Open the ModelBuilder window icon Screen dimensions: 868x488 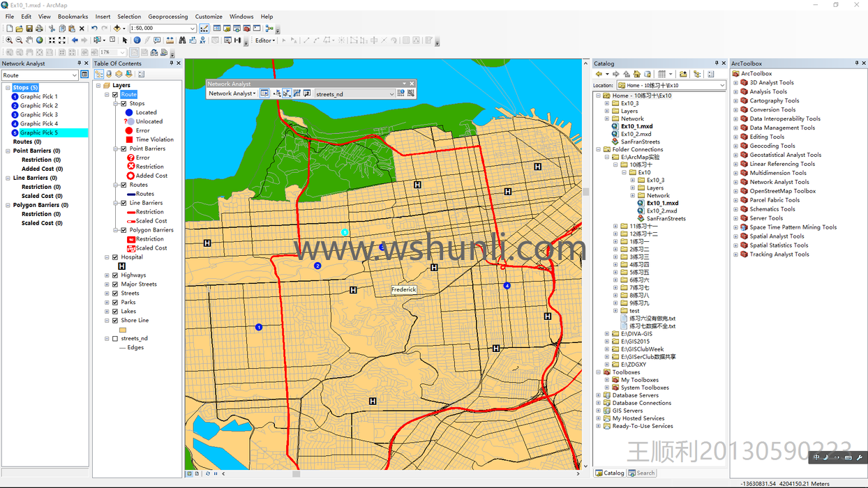[269, 29]
